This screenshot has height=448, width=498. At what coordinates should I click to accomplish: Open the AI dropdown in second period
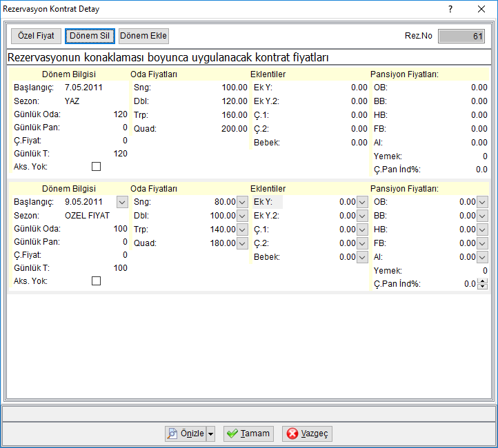pos(482,257)
